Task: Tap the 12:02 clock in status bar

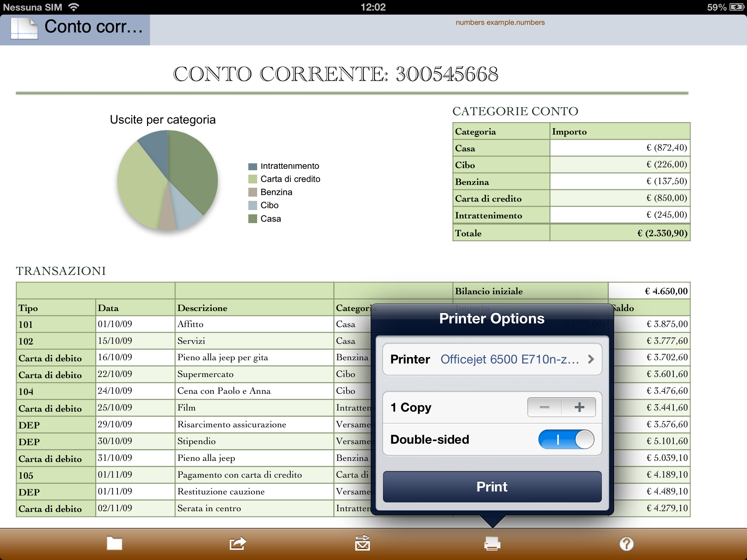Action: point(373,7)
